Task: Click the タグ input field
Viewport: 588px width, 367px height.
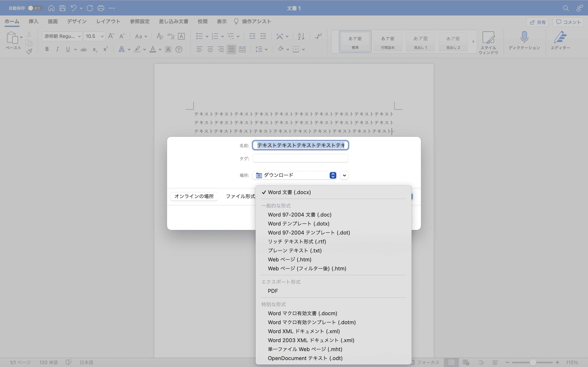Action: (x=300, y=158)
